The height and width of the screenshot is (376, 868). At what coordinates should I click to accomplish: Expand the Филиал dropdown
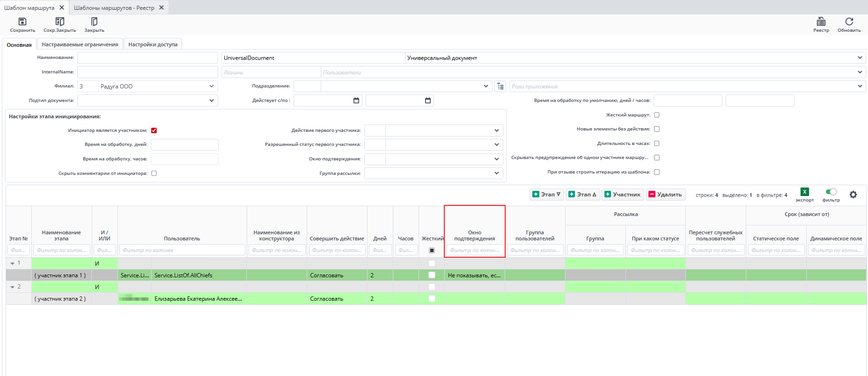[212, 87]
